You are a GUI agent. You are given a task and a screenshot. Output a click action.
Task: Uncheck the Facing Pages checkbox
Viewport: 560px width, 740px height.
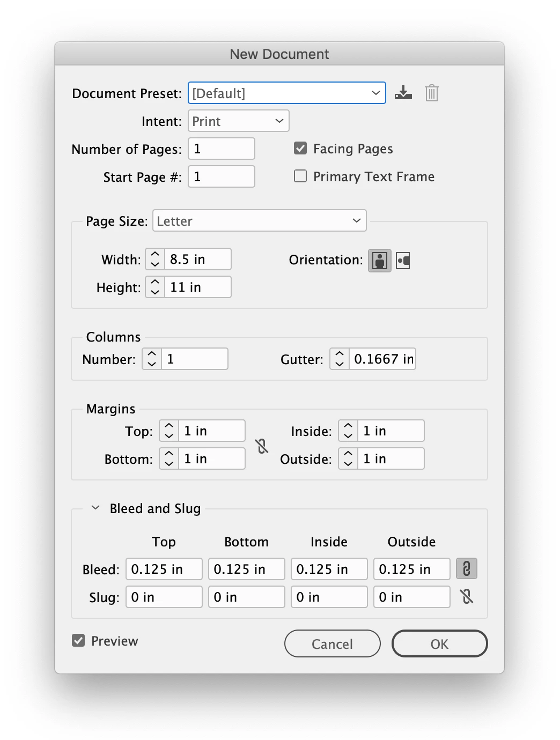tap(300, 148)
